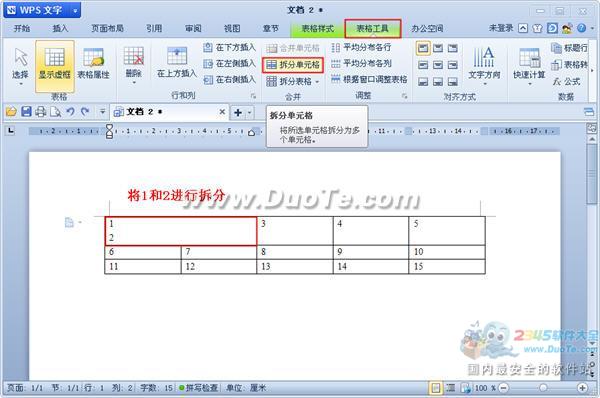
Task: Click 根据窗口调整表格 autofit to window
Action: 369,80
